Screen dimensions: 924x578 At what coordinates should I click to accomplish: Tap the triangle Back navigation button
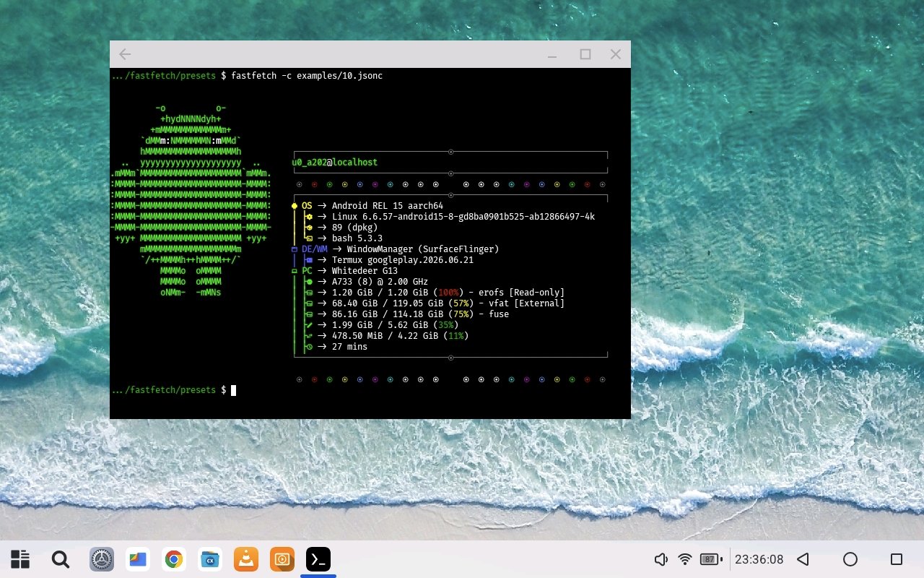point(803,559)
